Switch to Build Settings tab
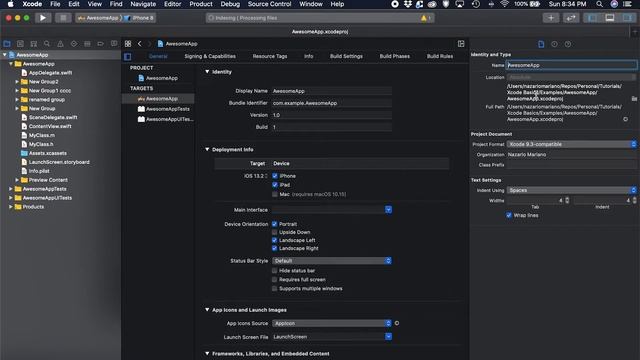640x360 pixels. pos(346,56)
